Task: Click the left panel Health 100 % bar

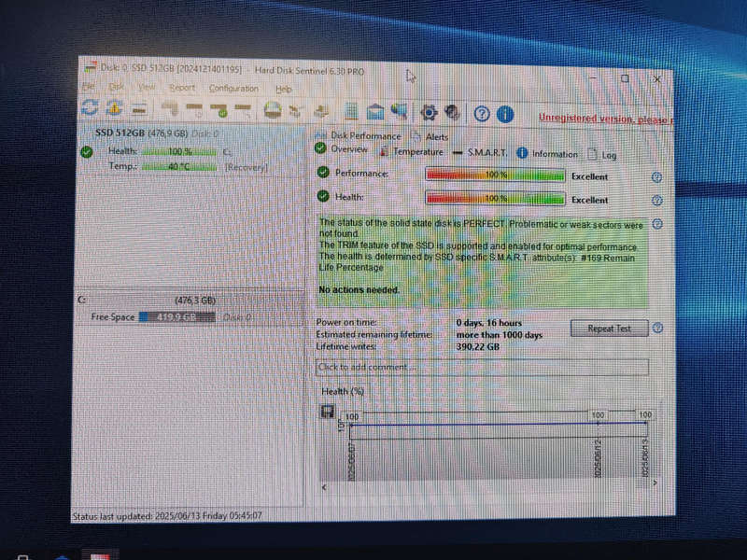Action: 179,152
